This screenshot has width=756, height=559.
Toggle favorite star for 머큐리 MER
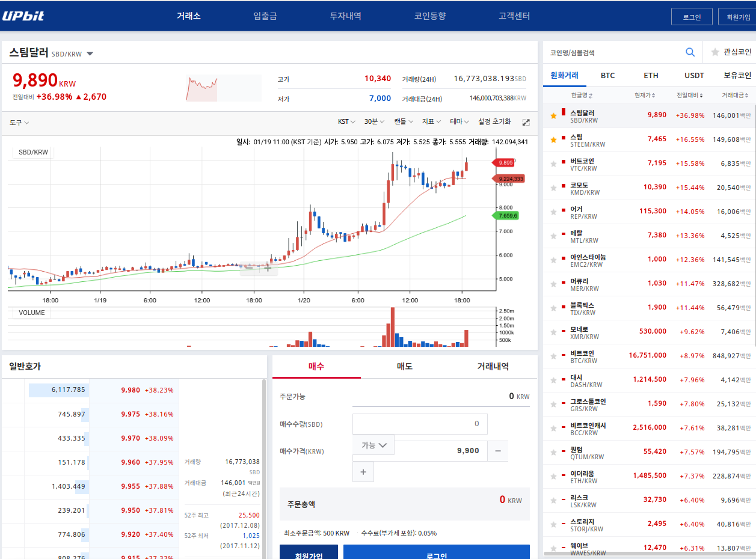[x=553, y=284]
